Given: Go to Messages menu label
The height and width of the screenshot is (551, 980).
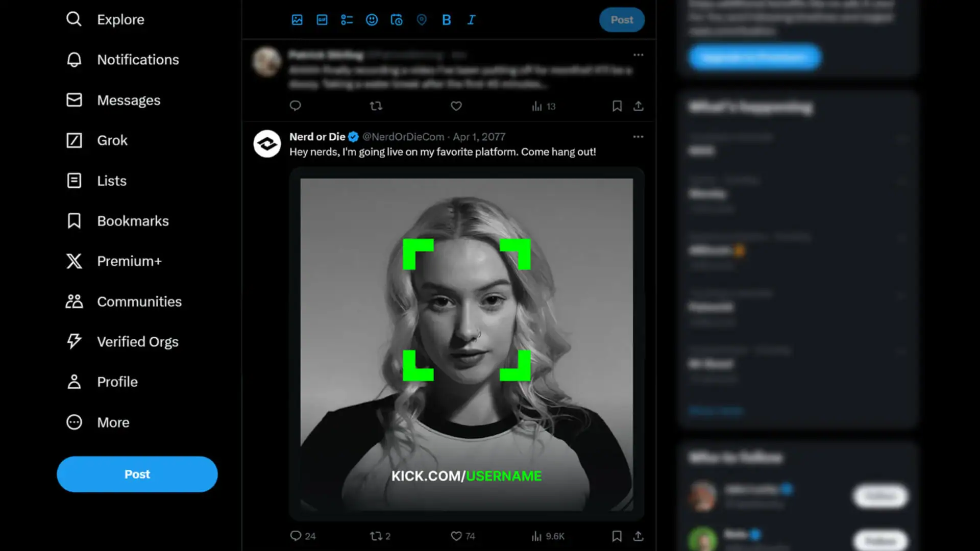Looking at the screenshot, I should coord(129,100).
